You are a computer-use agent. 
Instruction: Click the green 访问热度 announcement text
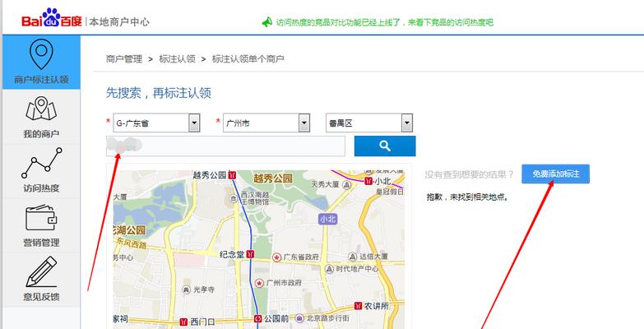click(x=384, y=22)
